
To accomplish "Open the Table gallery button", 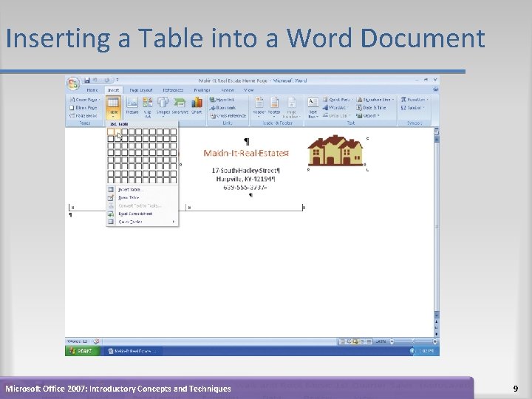I will click(x=113, y=107).
